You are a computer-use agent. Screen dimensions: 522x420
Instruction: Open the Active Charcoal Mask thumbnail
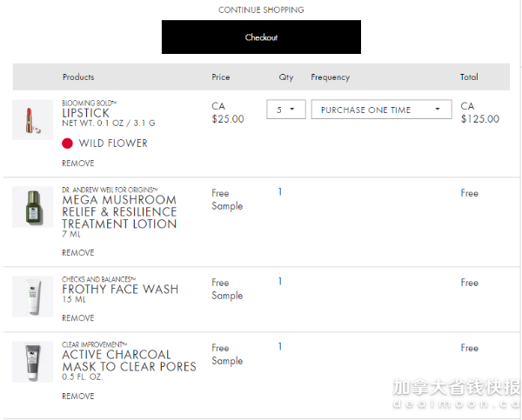33,362
